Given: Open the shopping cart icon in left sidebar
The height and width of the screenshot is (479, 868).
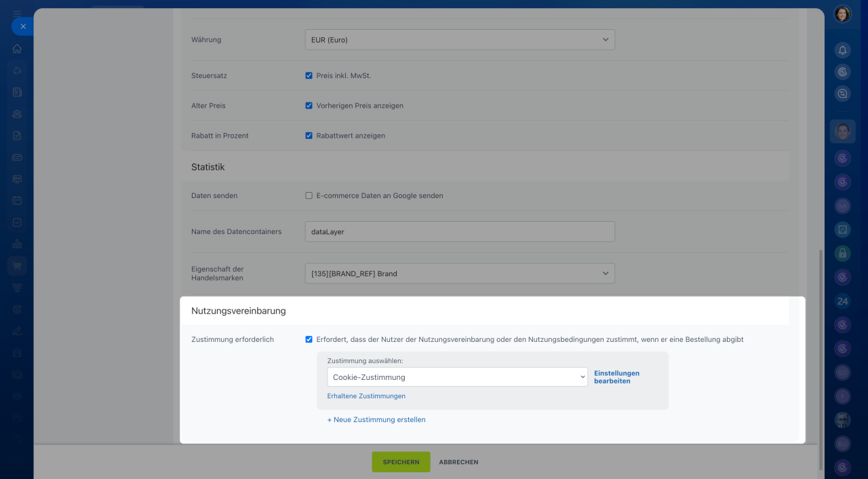Looking at the screenshot, I should click(17, 266).
